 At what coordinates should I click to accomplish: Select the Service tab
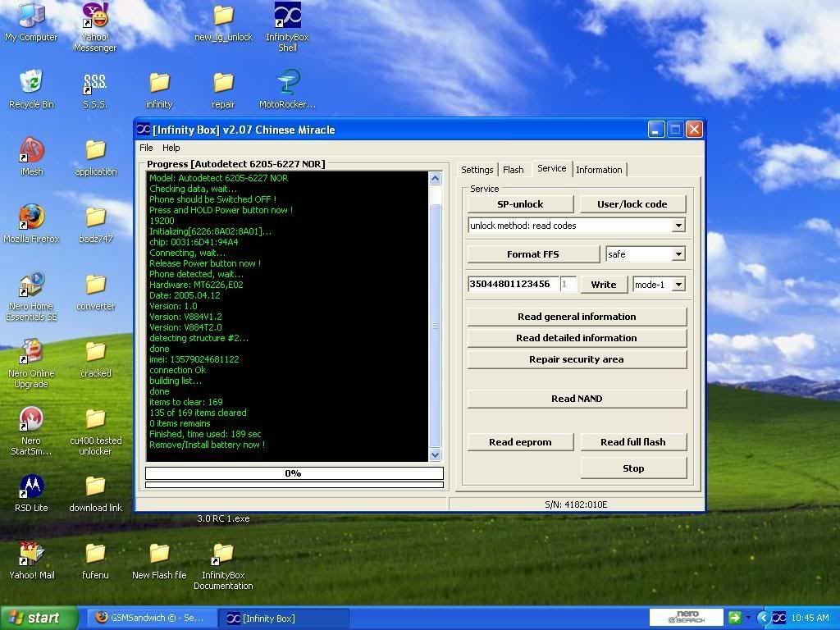coord(552,168)
